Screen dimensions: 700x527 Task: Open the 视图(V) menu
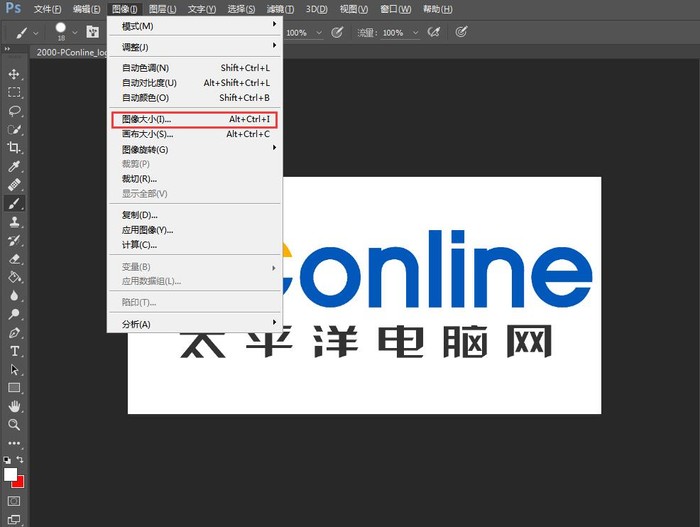pyautogui.click(x=354, y=9)
